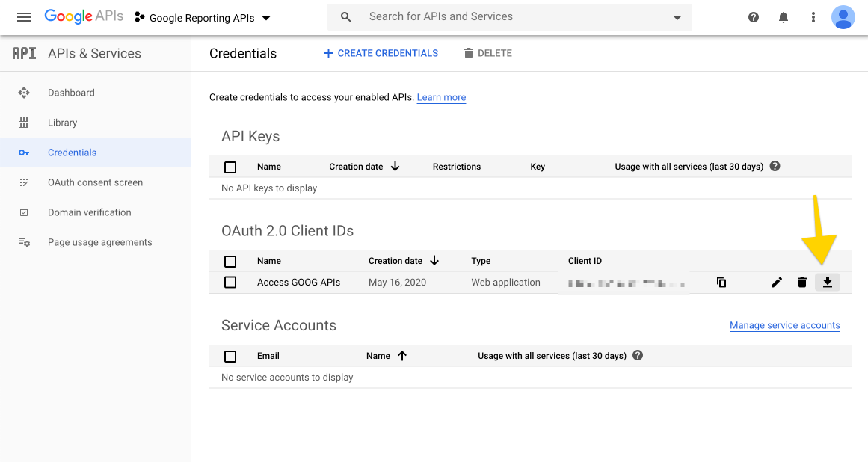
Task: Open the Access GOOG APIs client
Action: tap(298, 282)
